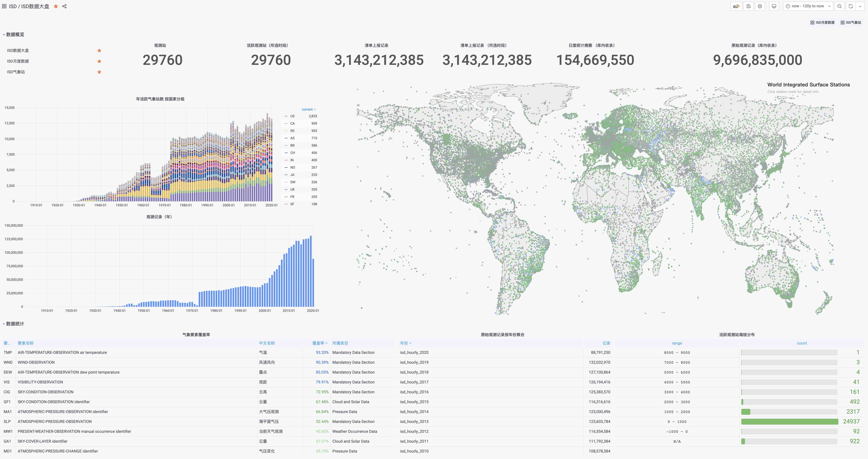Toggle the BR series in the legend
Viewport: 868px width, 459px height.
coord(292,145)
